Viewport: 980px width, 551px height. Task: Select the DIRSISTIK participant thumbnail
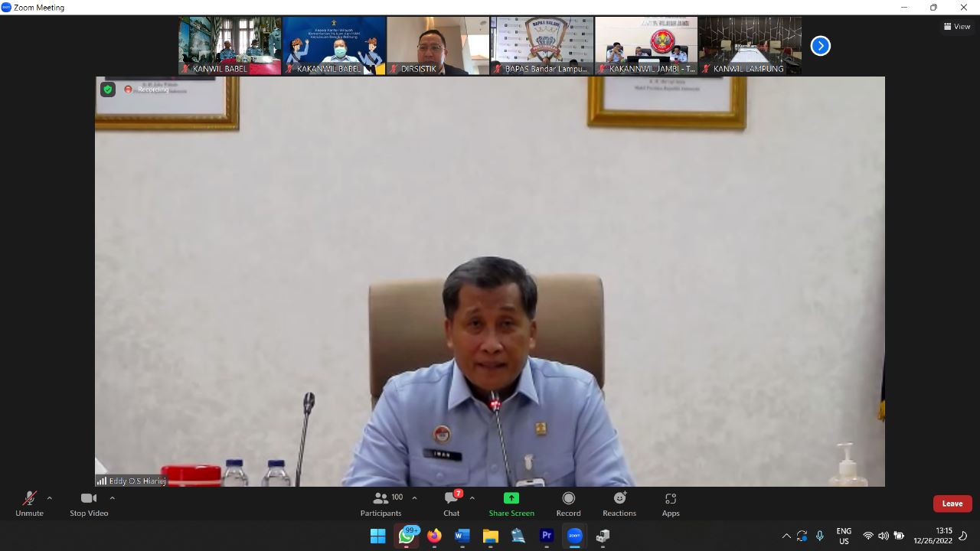(x=438, y=46)
